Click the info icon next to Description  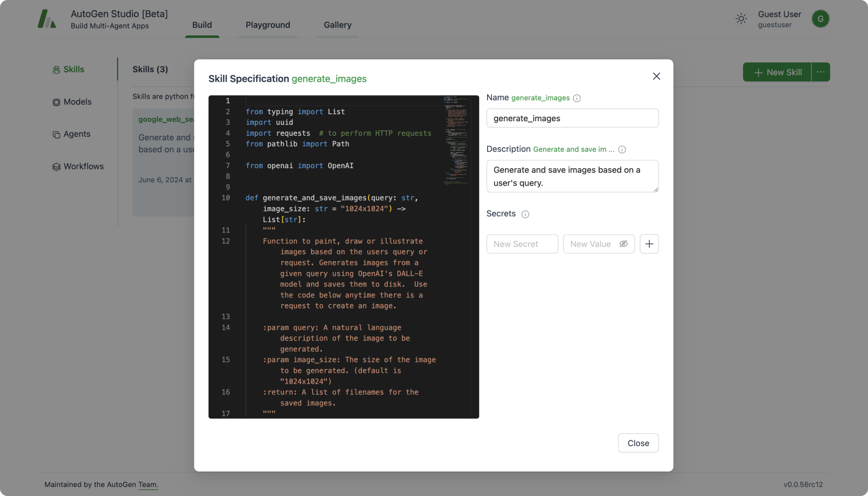coord(622,150)
